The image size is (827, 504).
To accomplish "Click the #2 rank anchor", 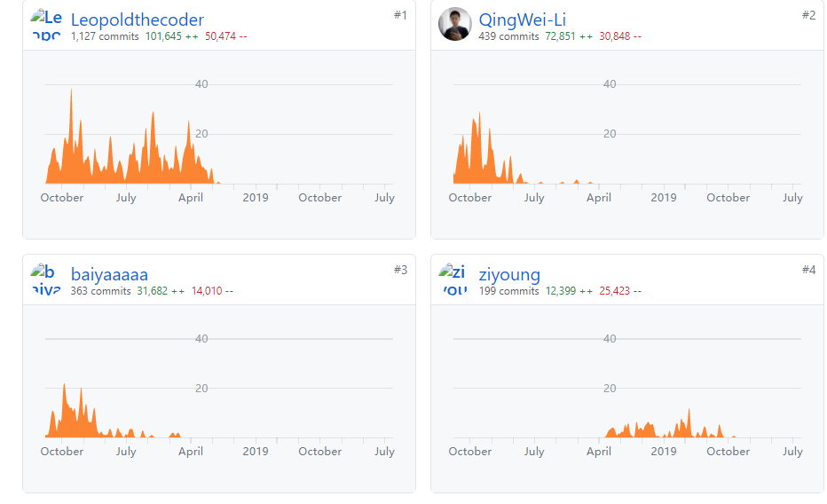I will (x=807, y=15).
